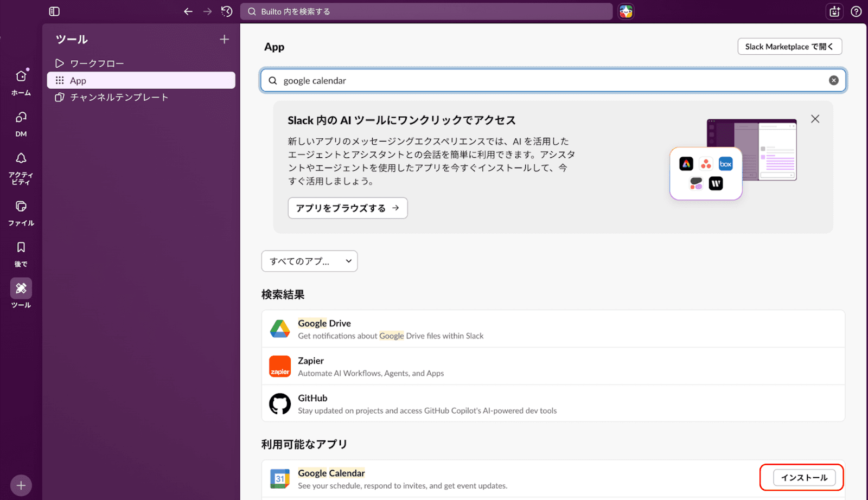Image resolution: width=868 pixels, height=500 pixels.
Task: Open the top-right add-note icon
Action: click(834, 11)
